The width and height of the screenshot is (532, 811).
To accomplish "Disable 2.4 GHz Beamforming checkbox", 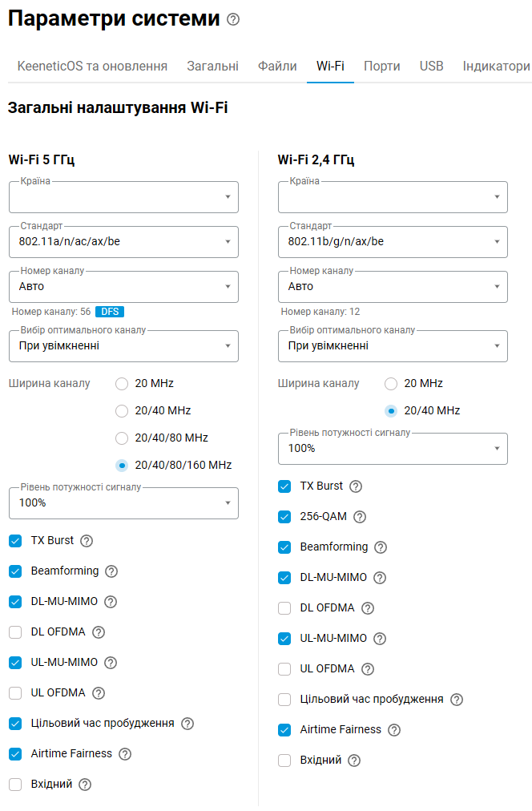I will coord(284,547).
